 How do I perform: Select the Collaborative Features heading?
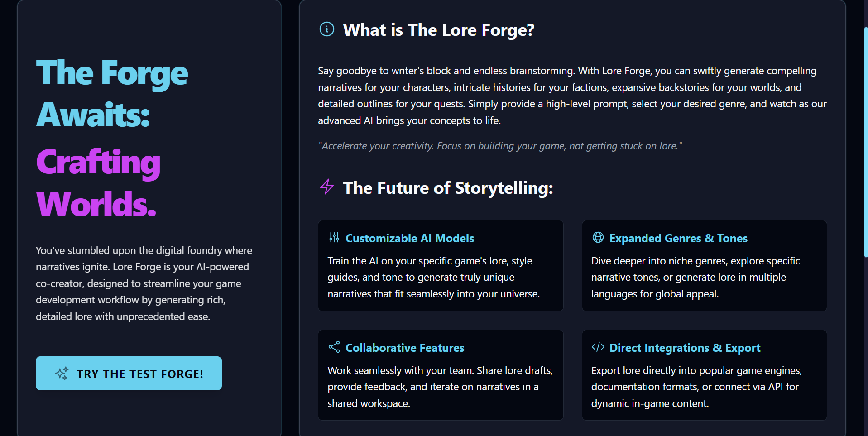(x=405, y=348)
